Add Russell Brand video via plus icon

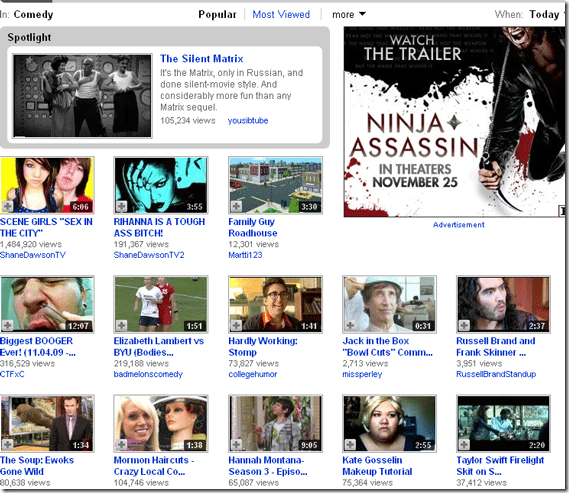[x=464, y=325]
